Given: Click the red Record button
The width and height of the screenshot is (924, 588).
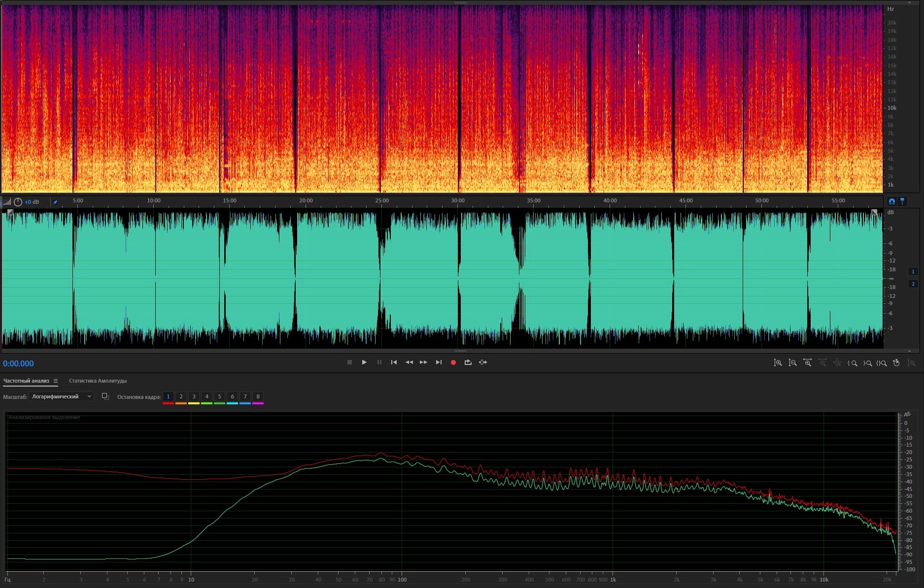Looking at the screenshot, I should (453, 362).
